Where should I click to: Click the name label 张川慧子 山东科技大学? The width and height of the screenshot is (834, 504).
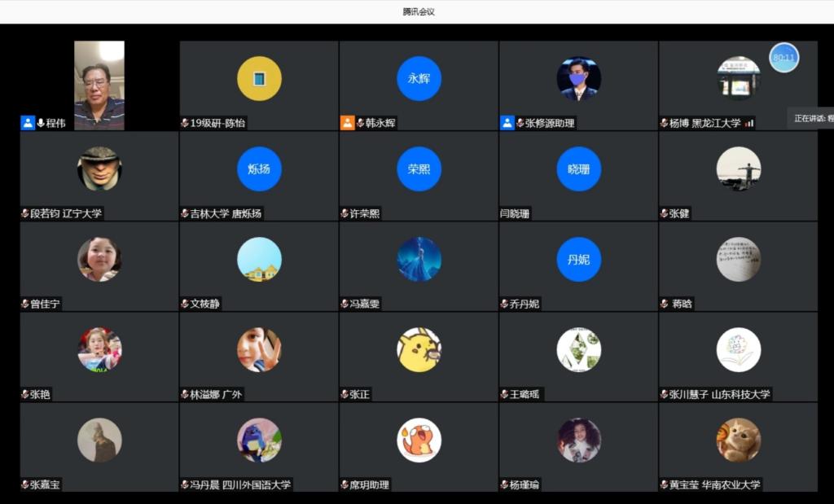coord(720,394)
